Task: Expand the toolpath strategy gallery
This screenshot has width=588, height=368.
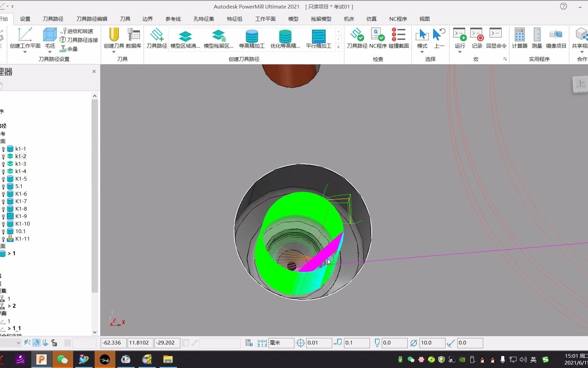Action: [x=338, y=47]
